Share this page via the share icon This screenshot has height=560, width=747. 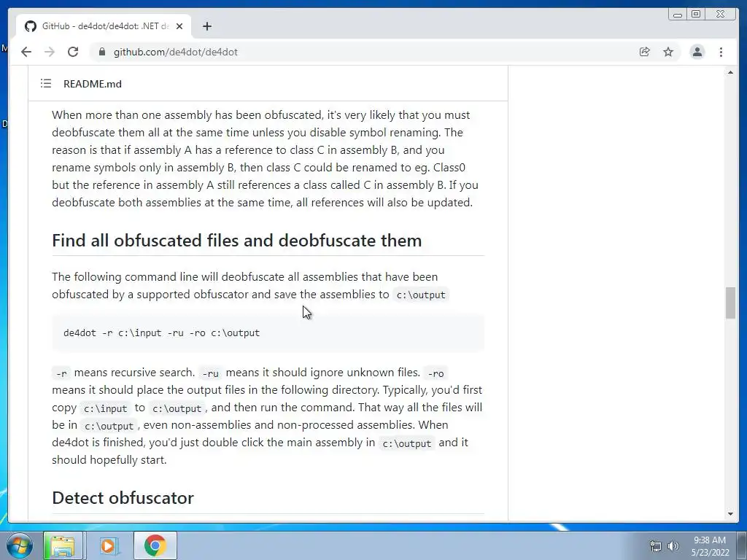[x=645, y=52]
